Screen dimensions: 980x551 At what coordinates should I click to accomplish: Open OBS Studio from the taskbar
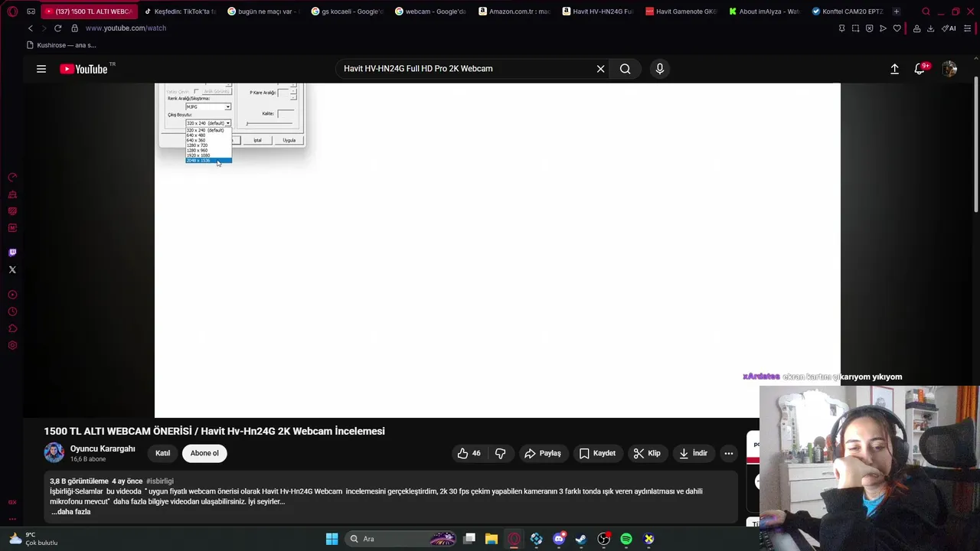(x=603, y=539)
